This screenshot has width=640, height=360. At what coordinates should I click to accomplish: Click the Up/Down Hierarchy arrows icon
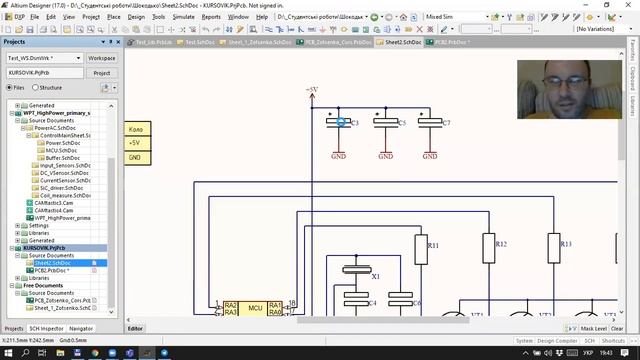[229, 30]
